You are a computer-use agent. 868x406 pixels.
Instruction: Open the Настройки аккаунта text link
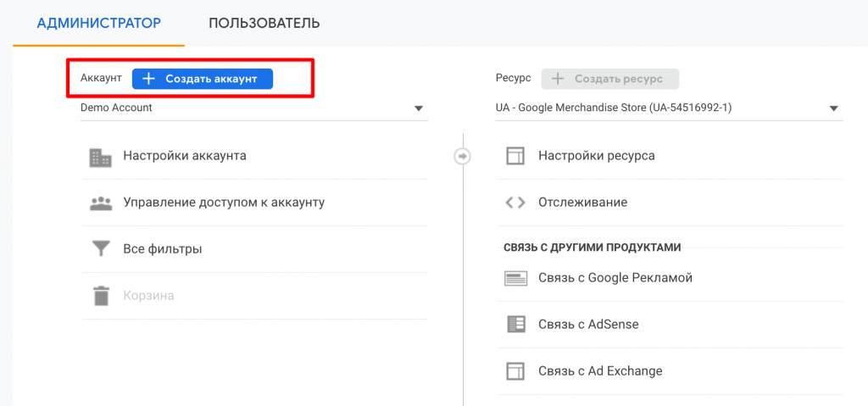click(185, 156)
